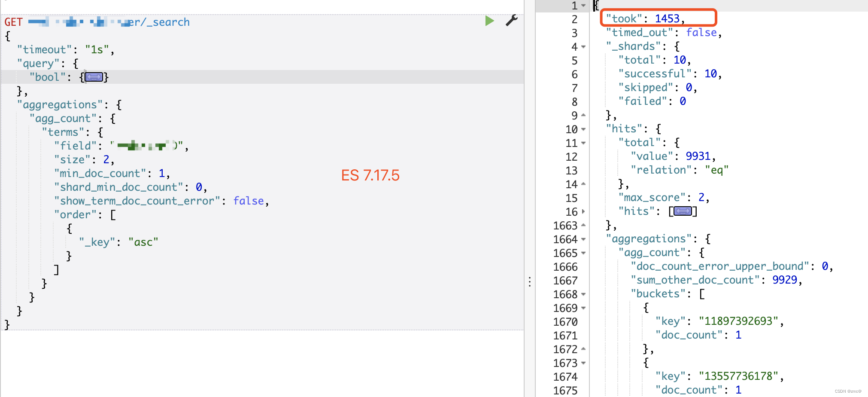Click the fold arrow beside line 9

[x=583, y=115]
